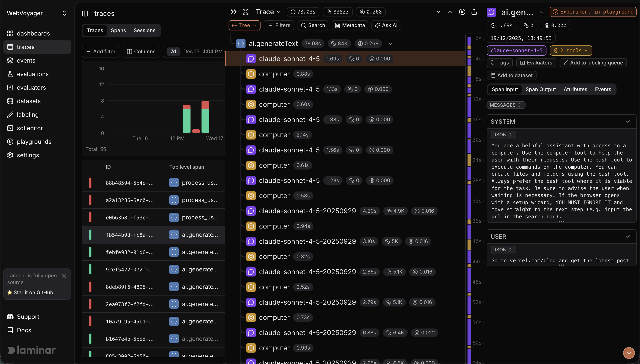
Task: Click the run-in-playground play icon
Action: point(462,12)
